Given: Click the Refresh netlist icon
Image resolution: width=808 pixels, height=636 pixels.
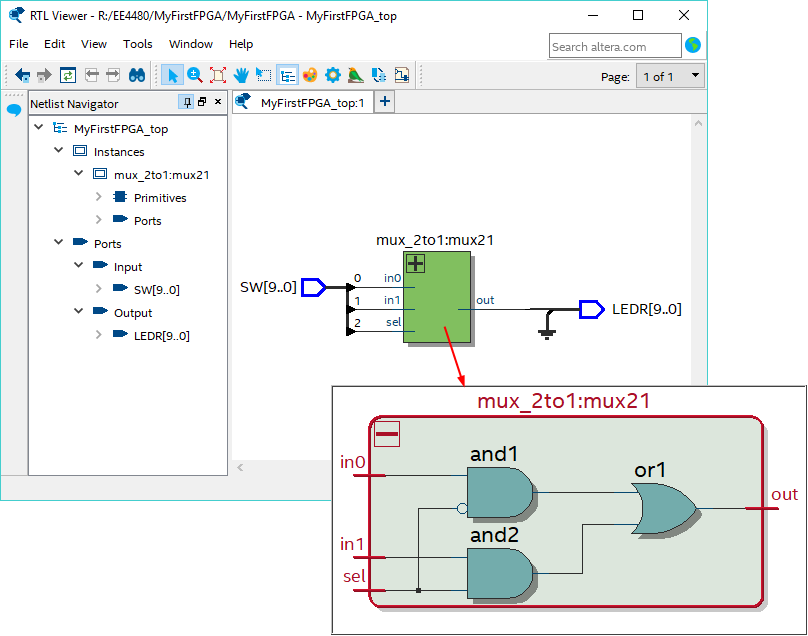Looking at the screenshot, I should point(68,75).
